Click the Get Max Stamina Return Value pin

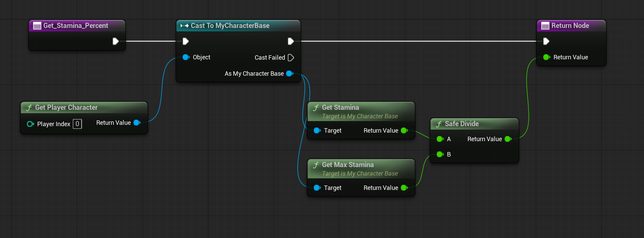point(404,188)
